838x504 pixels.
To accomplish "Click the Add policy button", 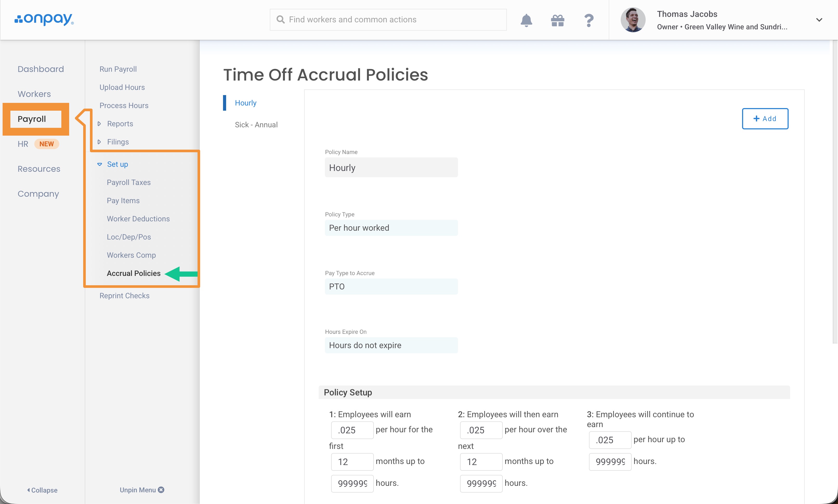I will pos(765,119).
